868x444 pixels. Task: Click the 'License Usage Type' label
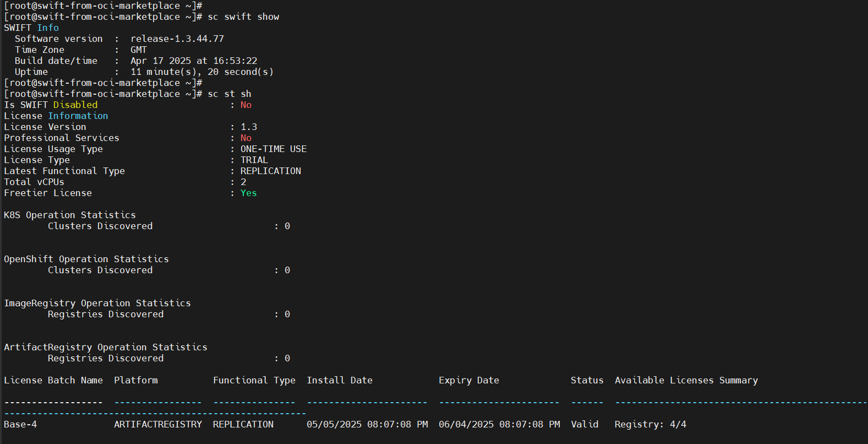click(x=53, y=149)
